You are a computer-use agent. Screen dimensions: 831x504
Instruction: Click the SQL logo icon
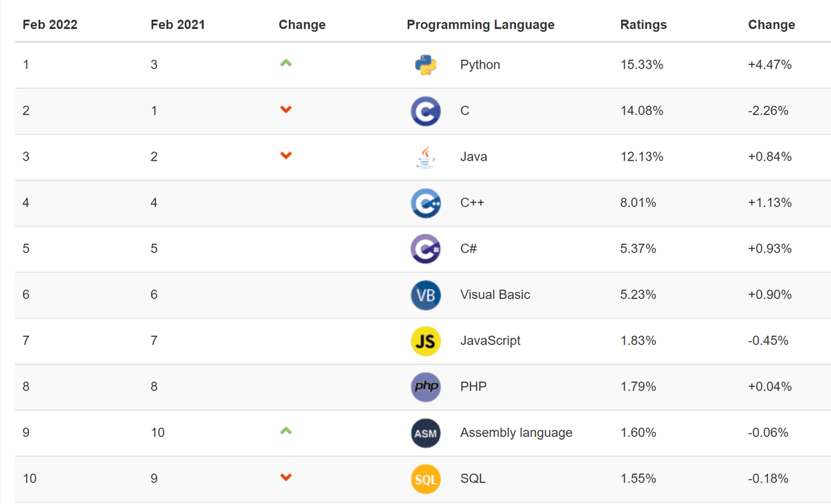point(425,478)
